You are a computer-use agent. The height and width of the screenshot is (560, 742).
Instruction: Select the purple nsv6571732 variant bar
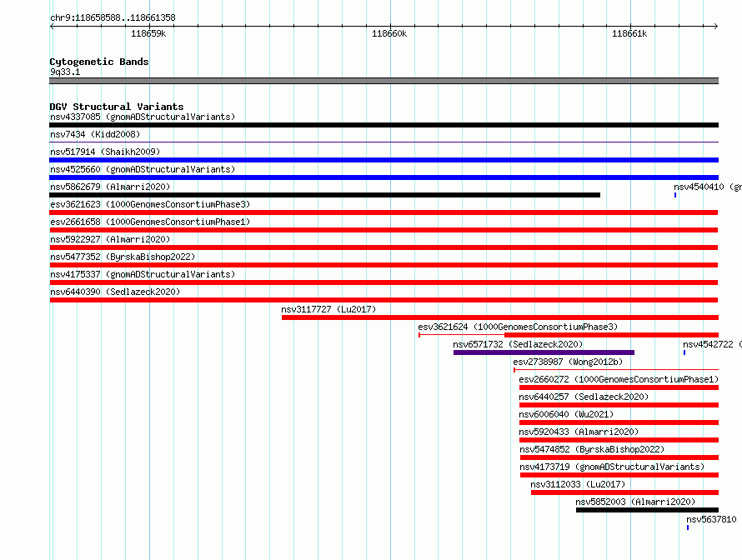[x=544, y=352]
